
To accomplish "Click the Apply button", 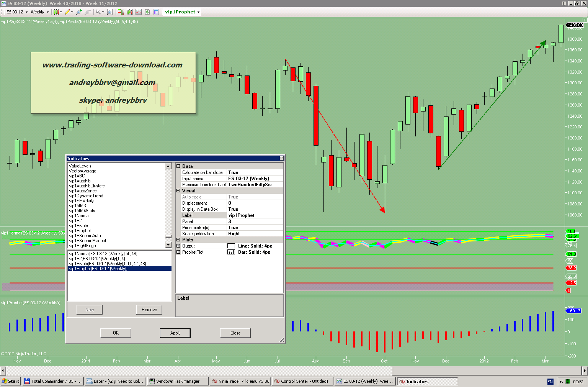I will pos(175,333).
